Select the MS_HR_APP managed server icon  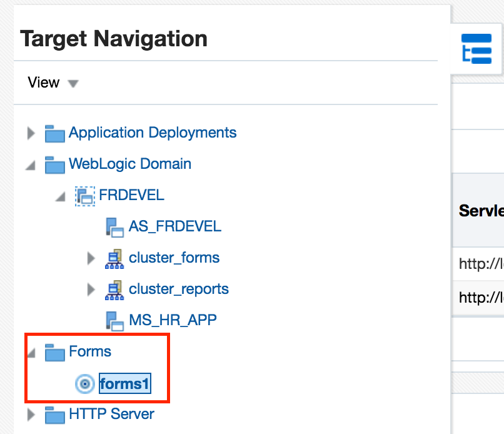(x=115, y=320)
